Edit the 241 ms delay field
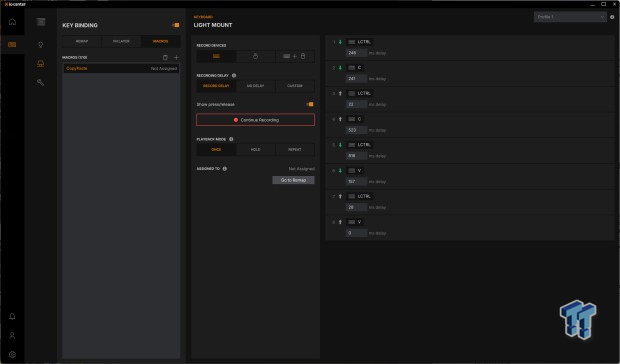This screenshot has height=364, width=620. tap(356, 78)
